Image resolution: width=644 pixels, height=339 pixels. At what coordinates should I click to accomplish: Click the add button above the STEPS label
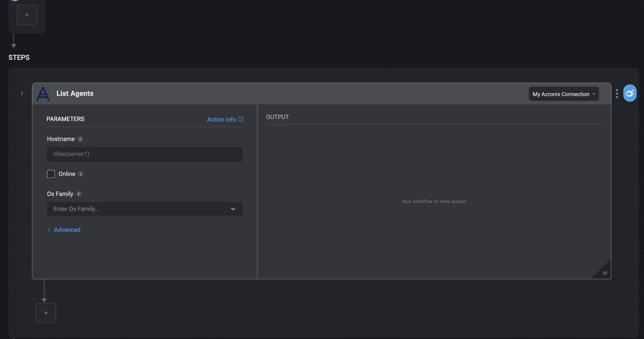(27, 15)
